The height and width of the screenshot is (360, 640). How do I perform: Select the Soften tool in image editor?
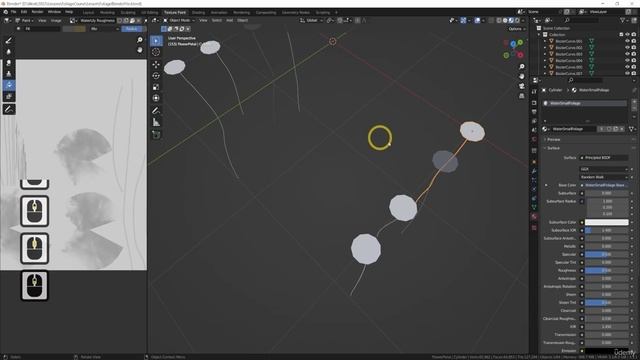pyautogui.click(x=9, y=52)
